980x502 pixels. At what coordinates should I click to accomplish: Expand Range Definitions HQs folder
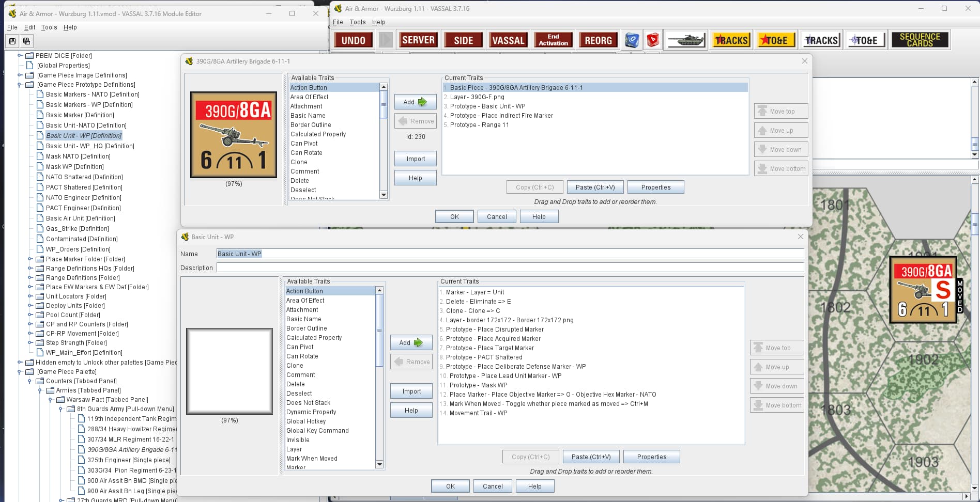[30, 269]
